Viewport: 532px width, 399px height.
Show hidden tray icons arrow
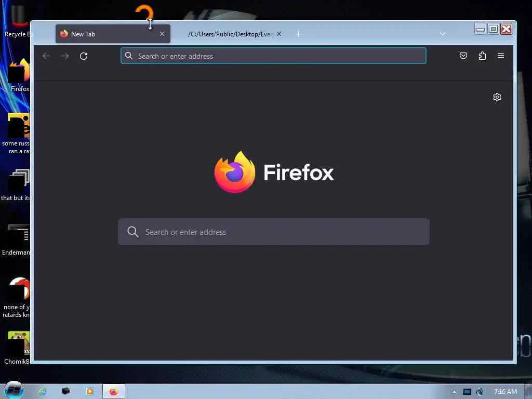tap(454, 392)
